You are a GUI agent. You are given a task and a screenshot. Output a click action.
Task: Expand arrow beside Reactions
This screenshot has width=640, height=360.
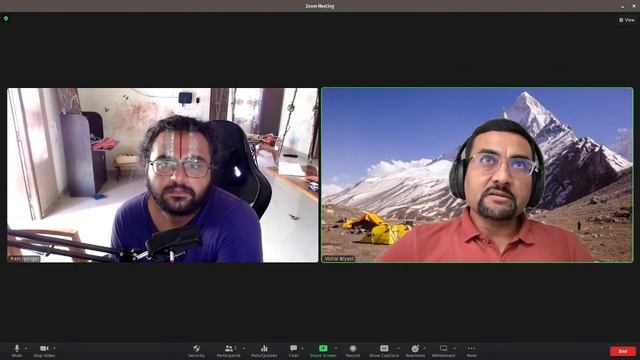click(x=424, y=348)
